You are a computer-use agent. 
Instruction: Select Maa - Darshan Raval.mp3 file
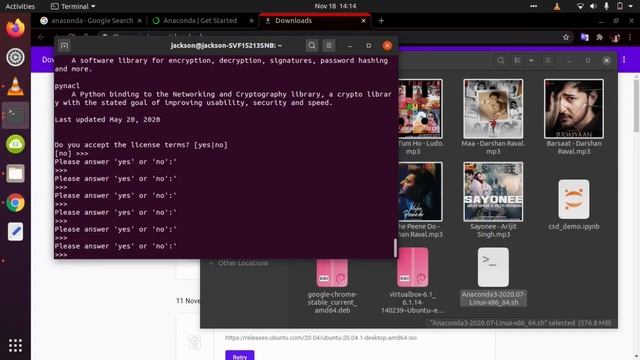point(493,117)
